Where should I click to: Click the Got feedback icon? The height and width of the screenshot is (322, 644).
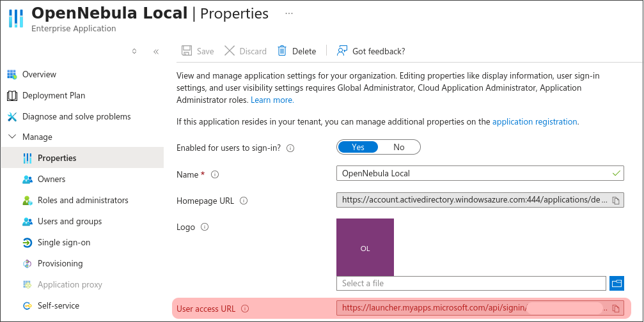coord(342,51)
